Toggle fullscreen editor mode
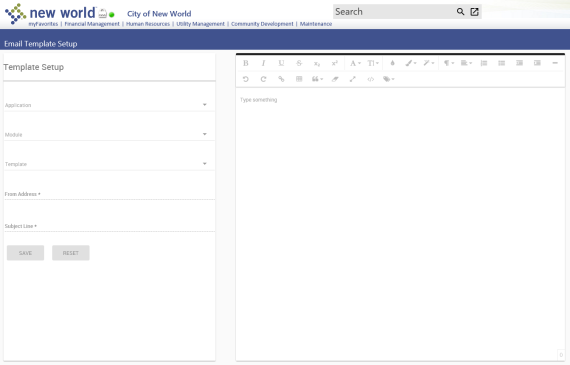The width and height of the screenshot is (570, 365). pos(353,79)
